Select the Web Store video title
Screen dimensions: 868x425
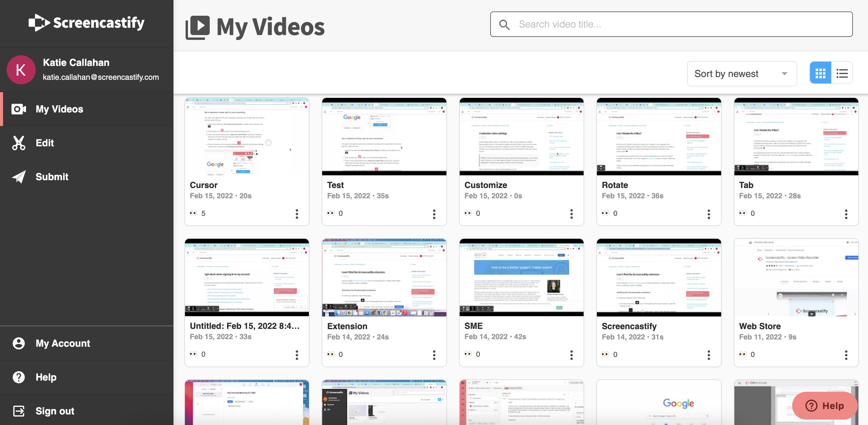tap(760, 326)
